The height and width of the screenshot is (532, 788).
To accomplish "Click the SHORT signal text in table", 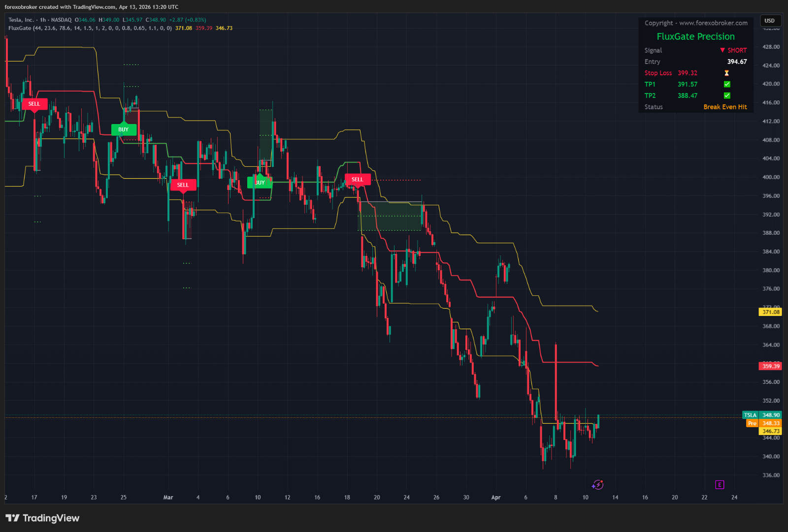I will tap(737, 50).
